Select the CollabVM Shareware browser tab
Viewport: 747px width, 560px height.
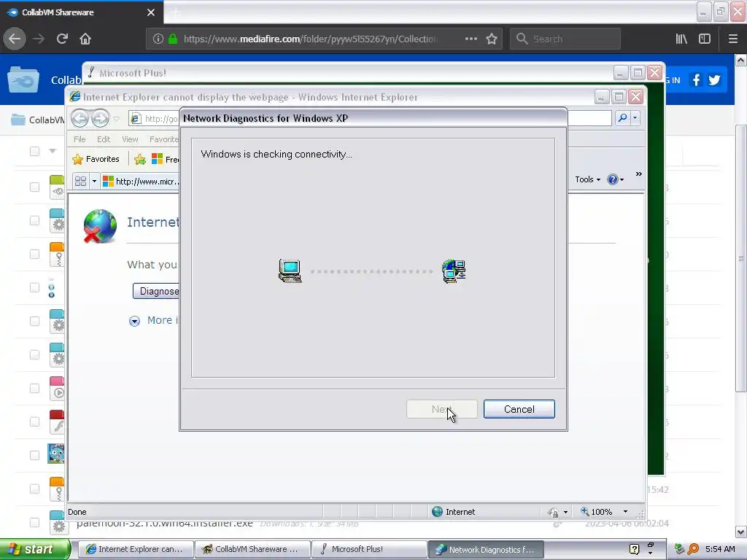(x=82, y=12)
